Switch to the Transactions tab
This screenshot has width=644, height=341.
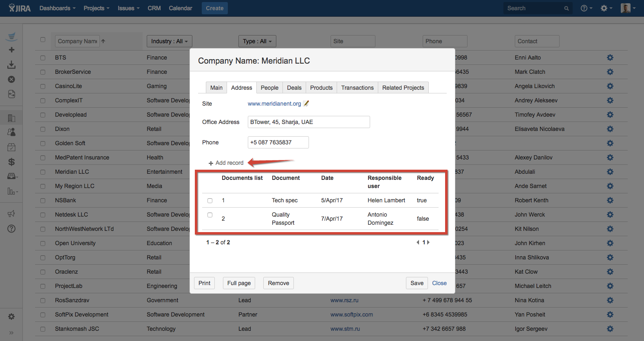point(357,88)
